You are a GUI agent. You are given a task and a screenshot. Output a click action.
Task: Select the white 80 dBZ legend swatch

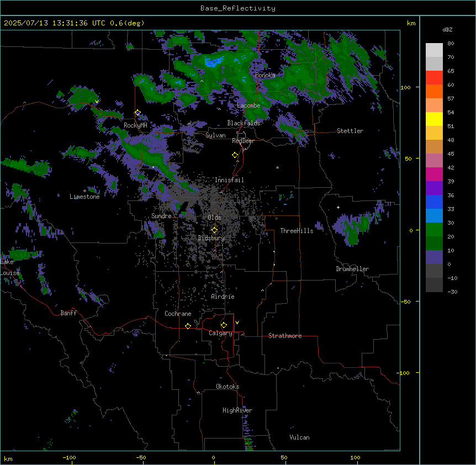pos(434,50)
